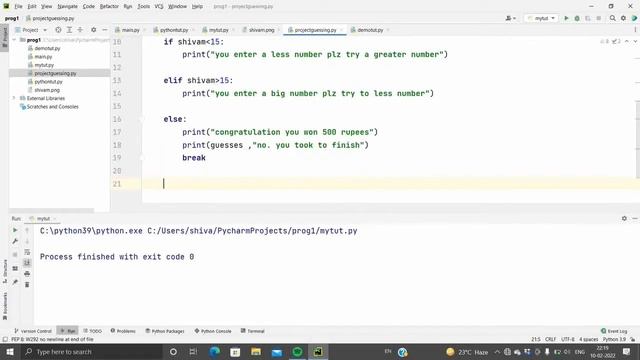Open the Code With Me icon at top right
This screenshot has width=640, height=360.
(x=634, y=18)
